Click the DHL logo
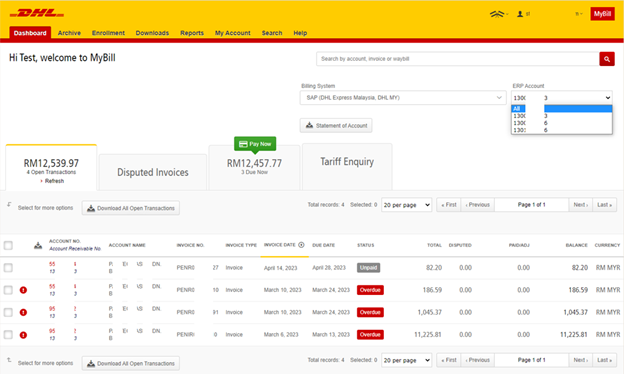The width and height of the screenshot is (624, 374). click(37, 14)
